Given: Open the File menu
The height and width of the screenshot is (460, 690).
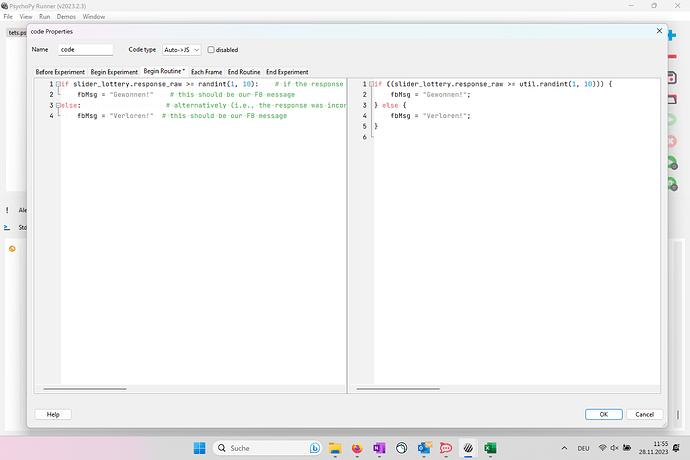Looking at the screenshot, I should pos(8,17).
